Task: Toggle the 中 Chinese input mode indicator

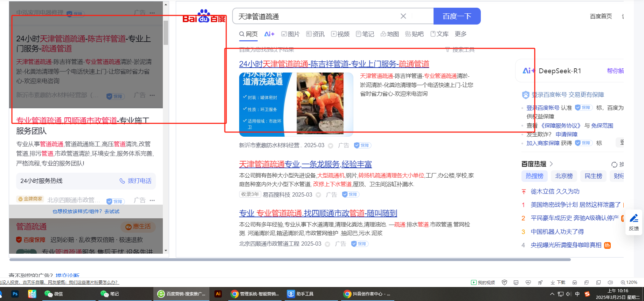Action: pos(577,294)
